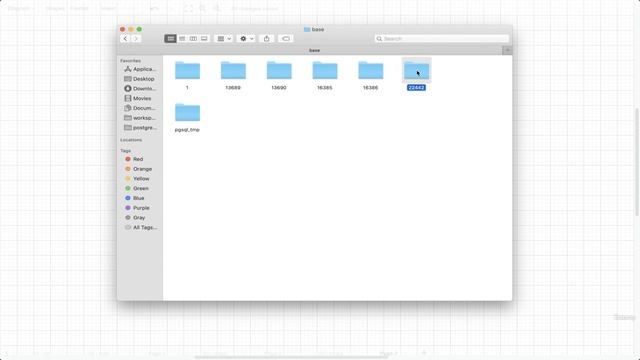Select the folder named 13689
640x360 pixels.
coord(233,71)
